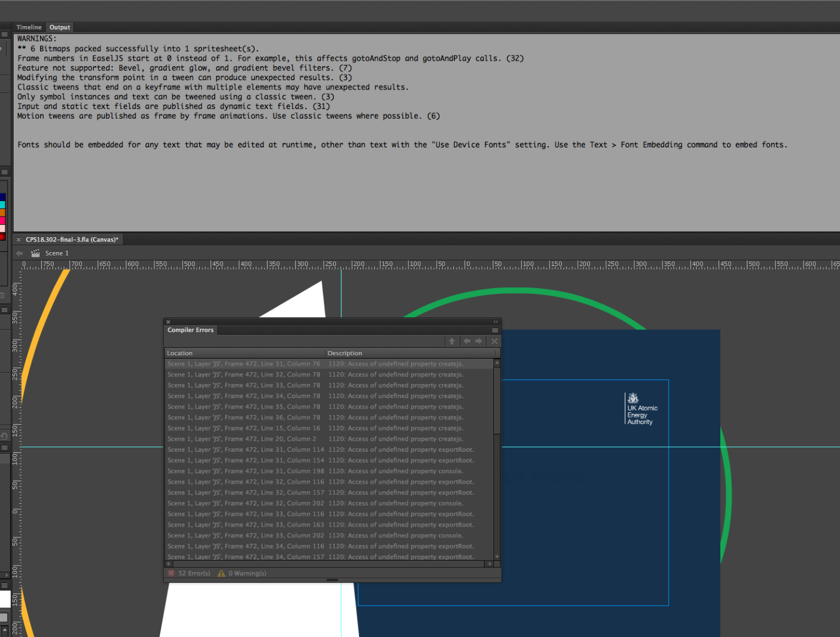The image size is (840, 637).
Task: Pick the dark blue color swatch
Action: (x=2, y=197)
